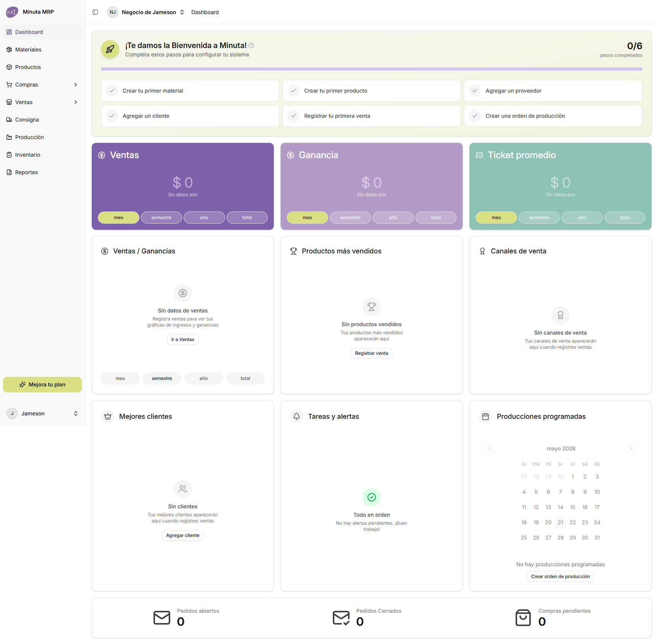Click the J user avatar in sidebar
The width and height of the screenshot is (658, 644).
pyautogui.click(x=12, y=413)
